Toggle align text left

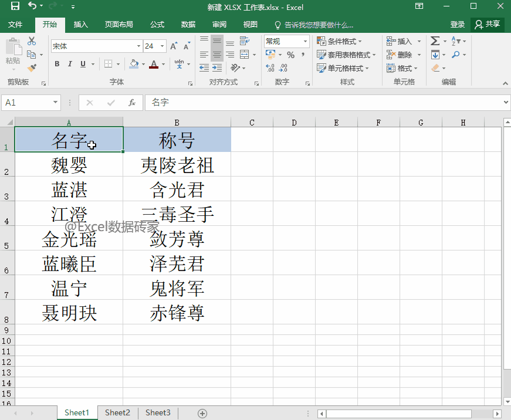(204, 55)
